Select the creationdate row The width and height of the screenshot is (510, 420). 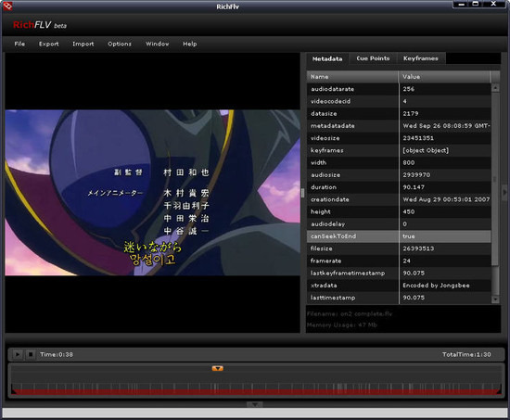click(399, 199)
